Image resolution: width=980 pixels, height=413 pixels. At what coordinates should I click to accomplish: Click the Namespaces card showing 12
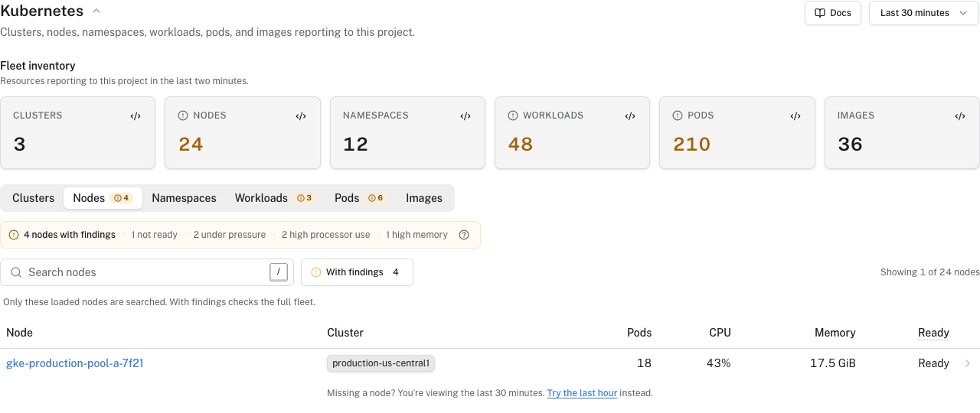tap(407, 132)
